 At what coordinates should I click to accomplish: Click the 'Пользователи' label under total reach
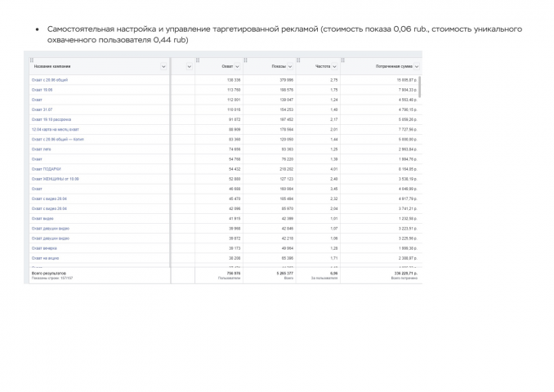[x=229, y=278]
